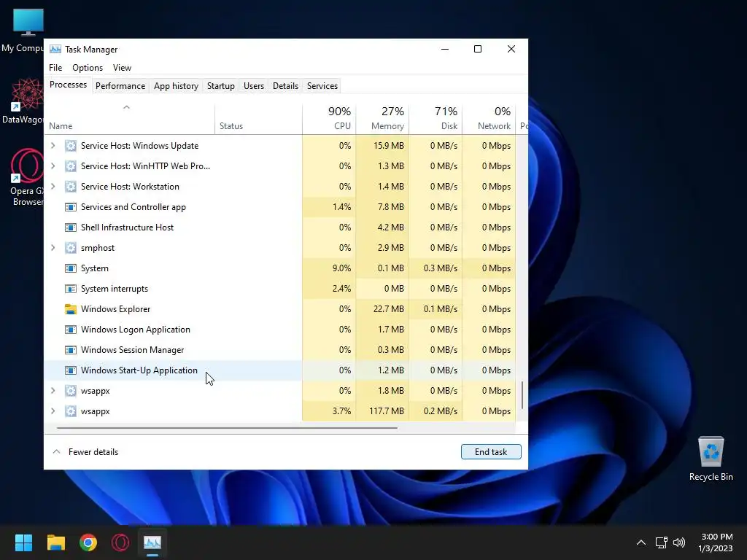747x560 pixels.
Task: Open the File menu
Action: 55,68
